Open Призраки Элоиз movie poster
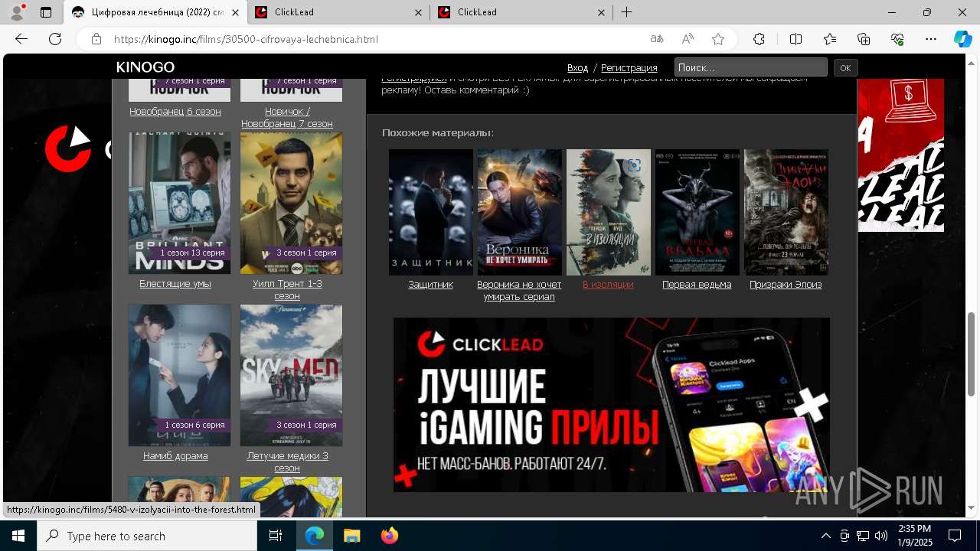Image resolution: width=980 pixels, height=551 pixels. (x=786, y=212)
